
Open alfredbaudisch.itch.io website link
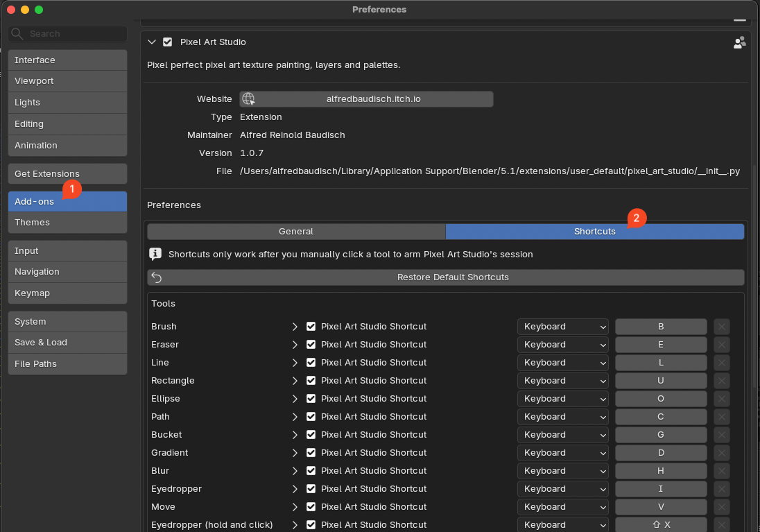coord(366,99)
